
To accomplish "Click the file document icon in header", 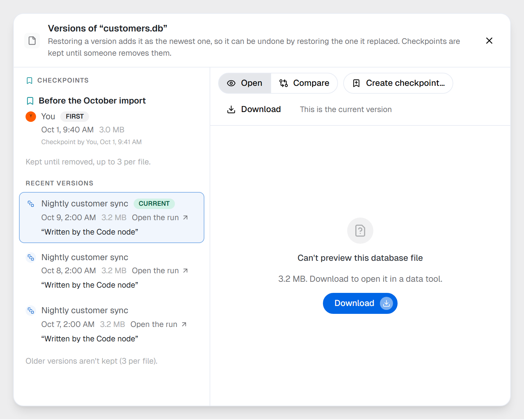I will pos(32,41).
